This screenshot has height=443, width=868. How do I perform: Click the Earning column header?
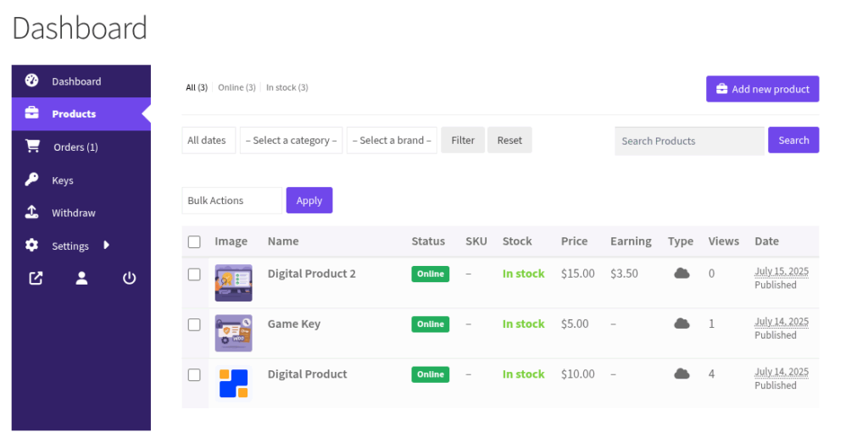631,241
